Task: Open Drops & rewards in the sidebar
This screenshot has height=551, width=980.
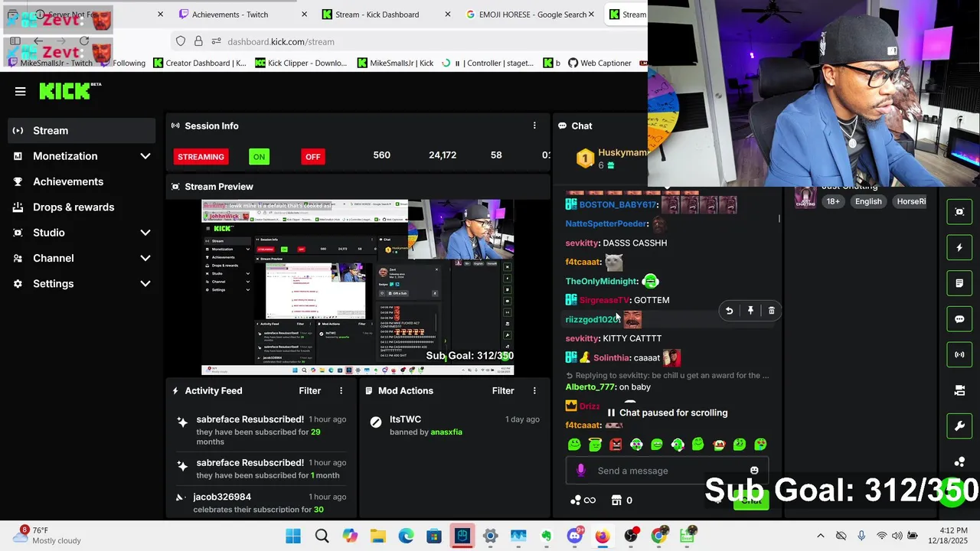Action: (83, 207)
